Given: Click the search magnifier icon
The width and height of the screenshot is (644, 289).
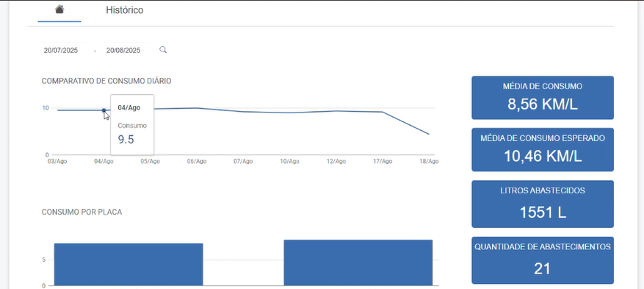Looking at the screenshot, I should click(163, 50).
